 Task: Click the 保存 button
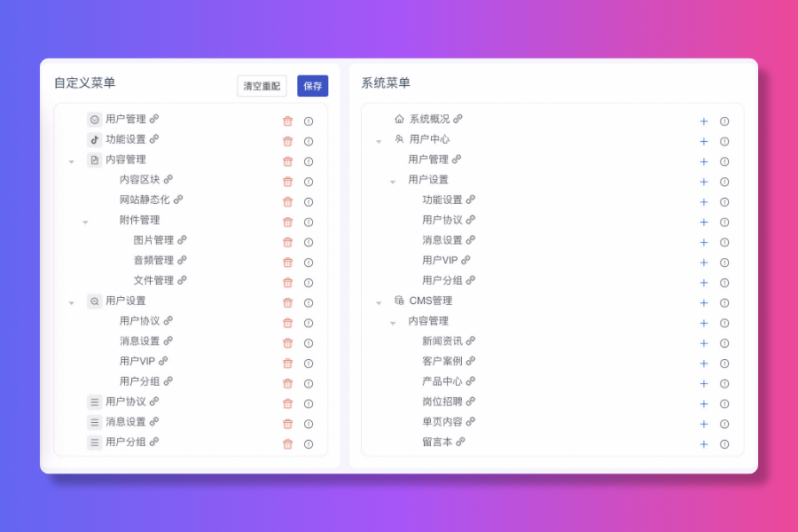(x=312, y=86)
